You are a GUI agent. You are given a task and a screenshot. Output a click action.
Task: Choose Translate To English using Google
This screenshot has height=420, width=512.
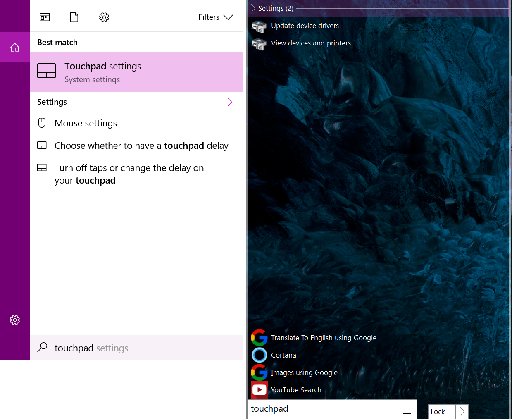[x=323, y=338]
